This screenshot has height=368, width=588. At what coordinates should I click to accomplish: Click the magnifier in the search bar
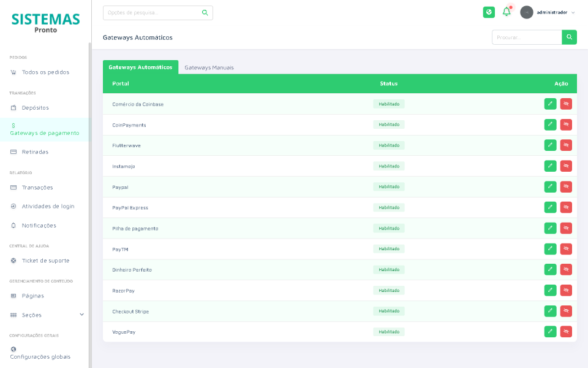point(205,12)
